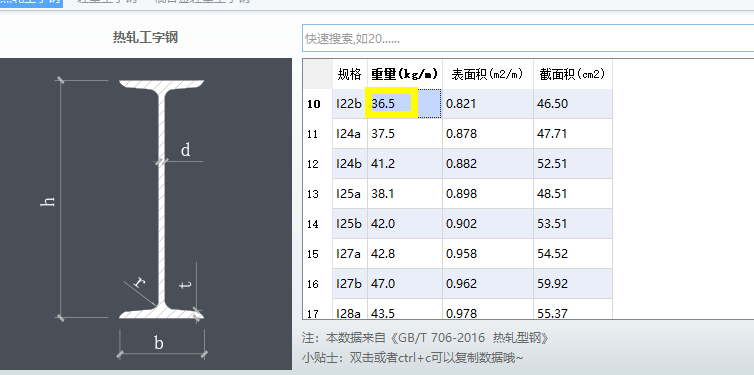Select row number 11 header
Viewport: 754px width, 375px height.
click(x=317, y=134)
